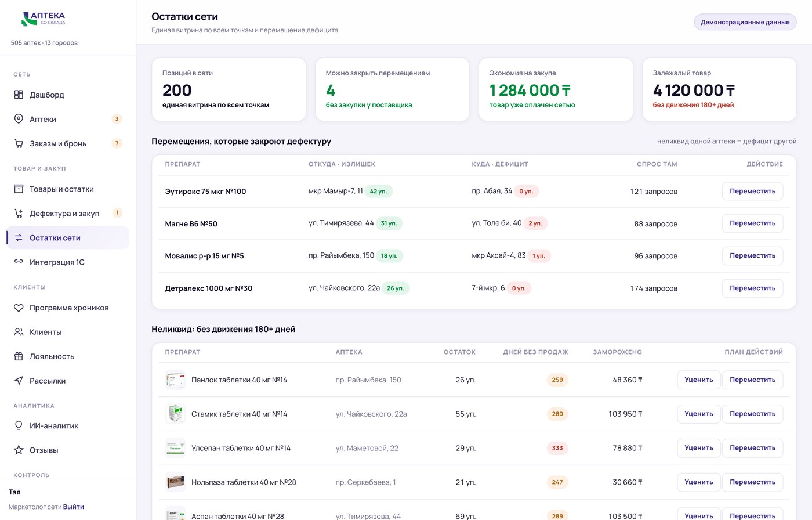The height and width of the screenshot is (520, 812).
Task: Click the Аптека со склада logo
Action: coord(43,19)
